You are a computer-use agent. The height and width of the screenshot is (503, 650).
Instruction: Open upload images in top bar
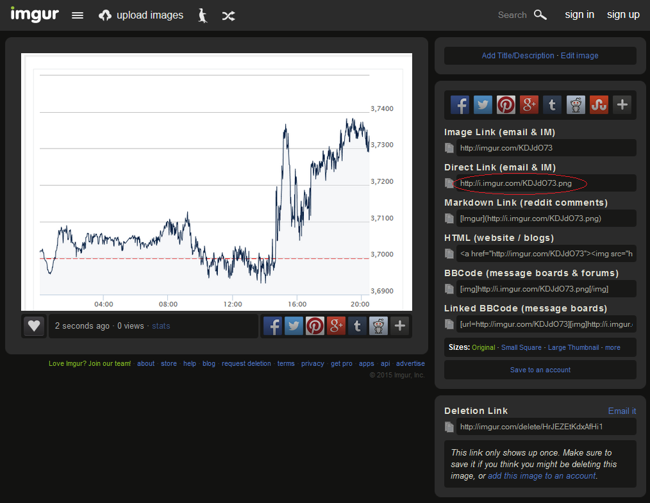[140, 15]
